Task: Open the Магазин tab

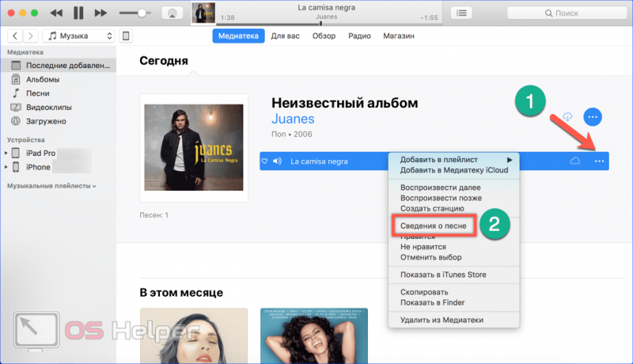Action: (x=399, y=36)
